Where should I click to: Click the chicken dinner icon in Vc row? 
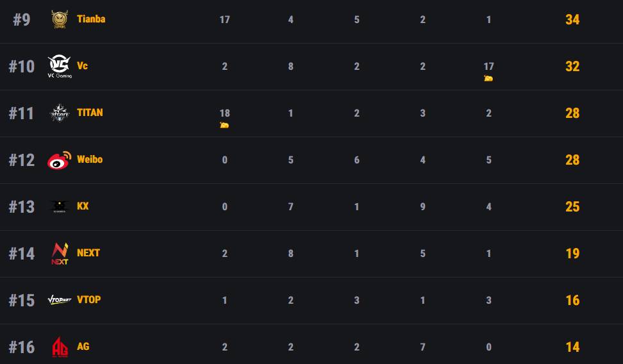pos(488,78)
